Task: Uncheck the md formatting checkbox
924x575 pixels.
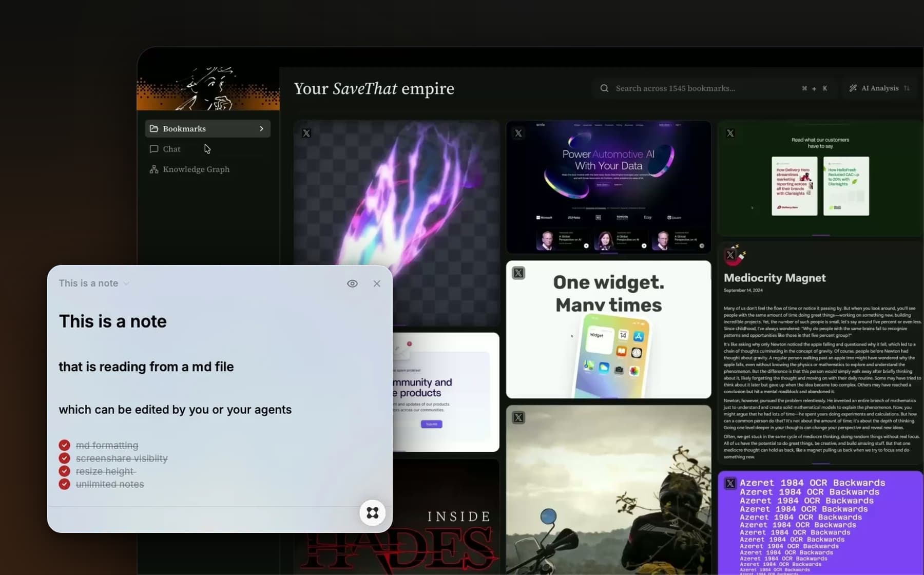Action: 64,445
